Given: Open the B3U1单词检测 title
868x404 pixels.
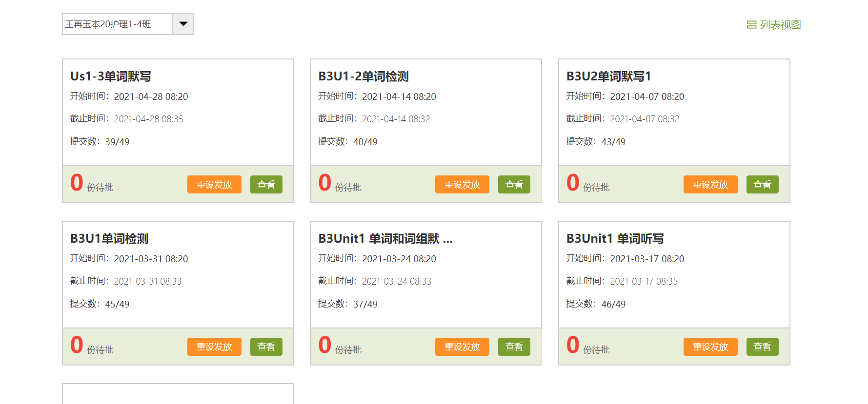Looking at the screenshot, I should point(109,239).
